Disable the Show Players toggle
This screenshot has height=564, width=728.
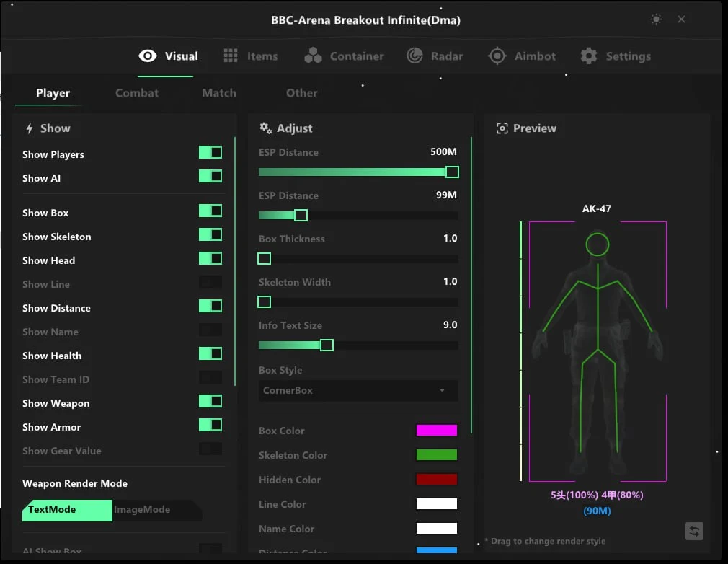(210, 152)
